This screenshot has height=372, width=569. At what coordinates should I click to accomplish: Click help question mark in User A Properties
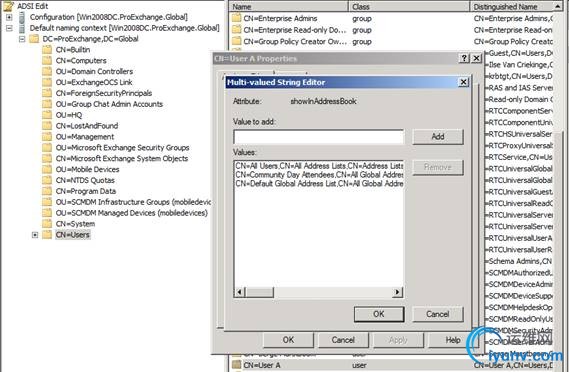464,58
